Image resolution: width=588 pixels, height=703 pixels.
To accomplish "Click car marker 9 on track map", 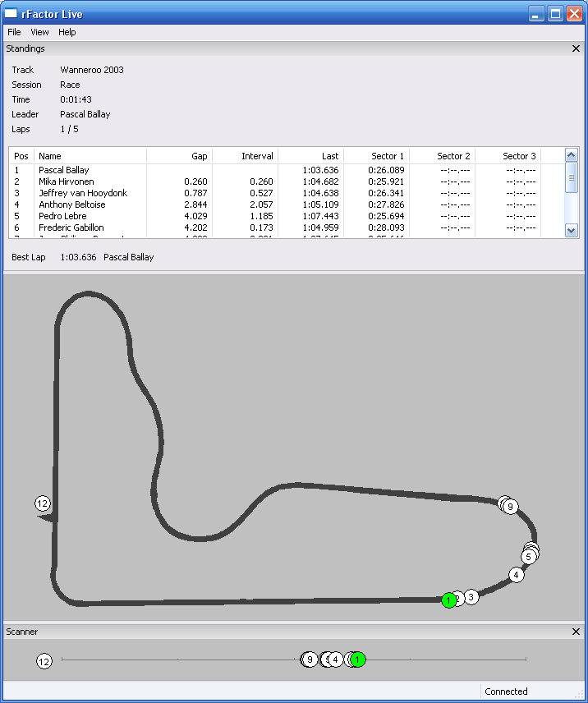I will coord(511,507).
